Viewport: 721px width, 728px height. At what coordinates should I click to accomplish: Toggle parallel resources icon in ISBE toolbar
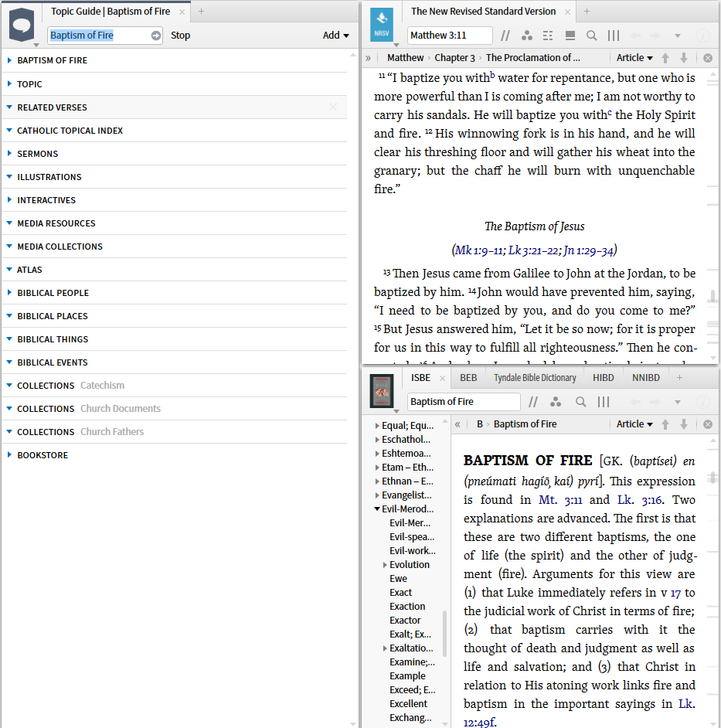click(x=533, y=402)
